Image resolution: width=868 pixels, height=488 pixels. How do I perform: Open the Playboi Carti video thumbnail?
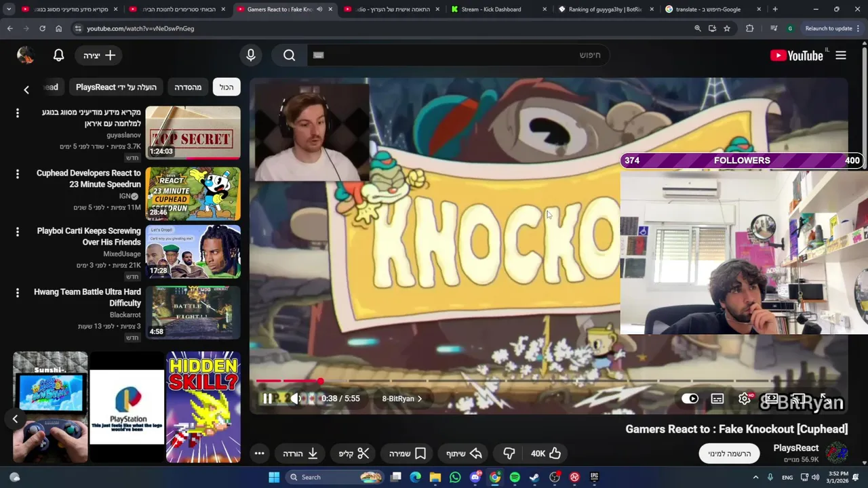pyautogui.click(x=193, y=251)
